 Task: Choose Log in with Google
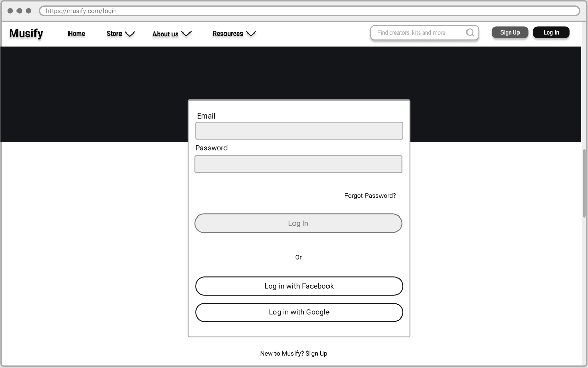299,312
